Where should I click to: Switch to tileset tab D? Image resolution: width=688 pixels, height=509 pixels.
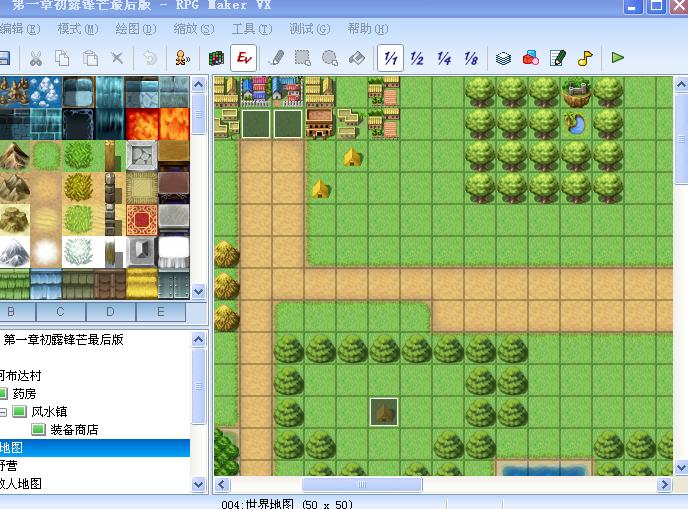click(x=111, y=312)
